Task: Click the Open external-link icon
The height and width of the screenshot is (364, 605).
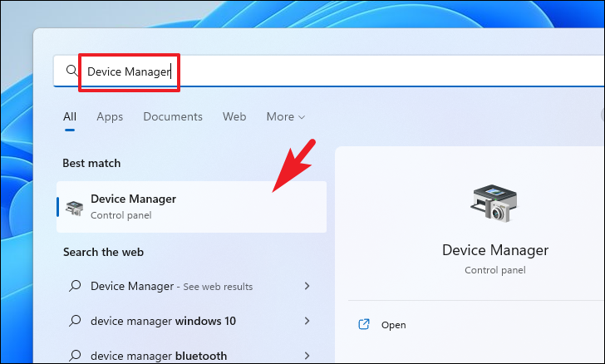Action: click(364, 324)
